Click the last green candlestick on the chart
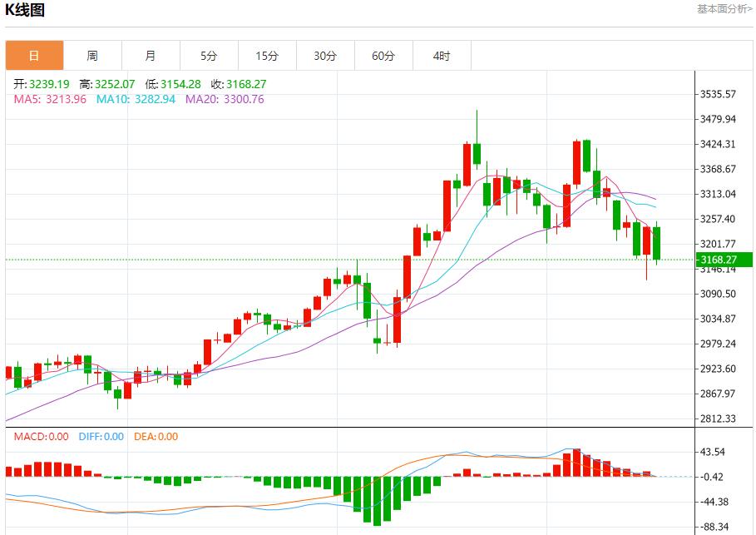756x535 pixels. (x=656, y=243)
